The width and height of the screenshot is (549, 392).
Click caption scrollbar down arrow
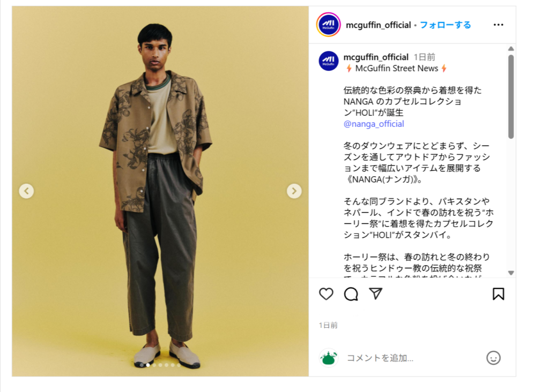tap(511, 273)
